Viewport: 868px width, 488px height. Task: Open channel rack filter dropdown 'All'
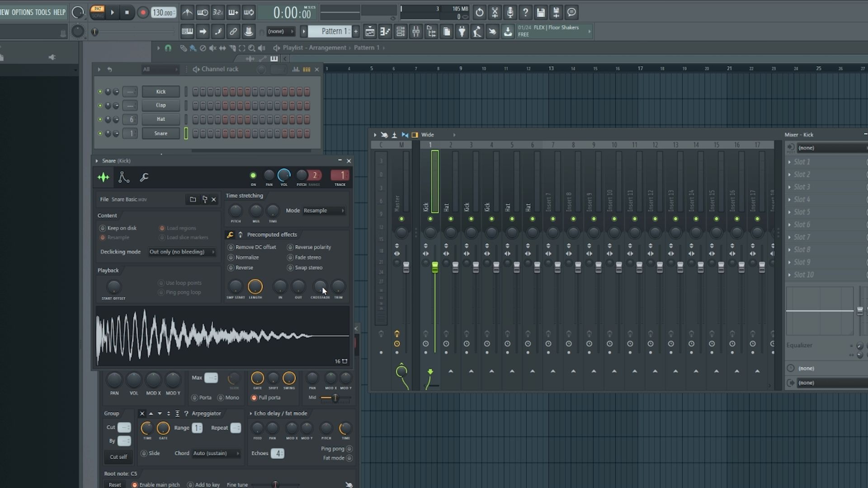point(160,69)
